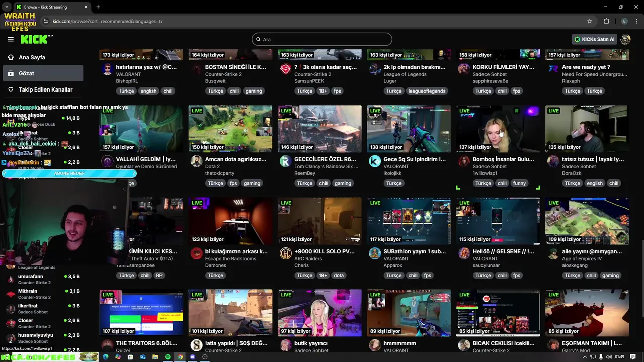The height and width of the screenshot is (362, 644).
Task: Select leagueoflegends tag on Luger card
Action: 427,91
